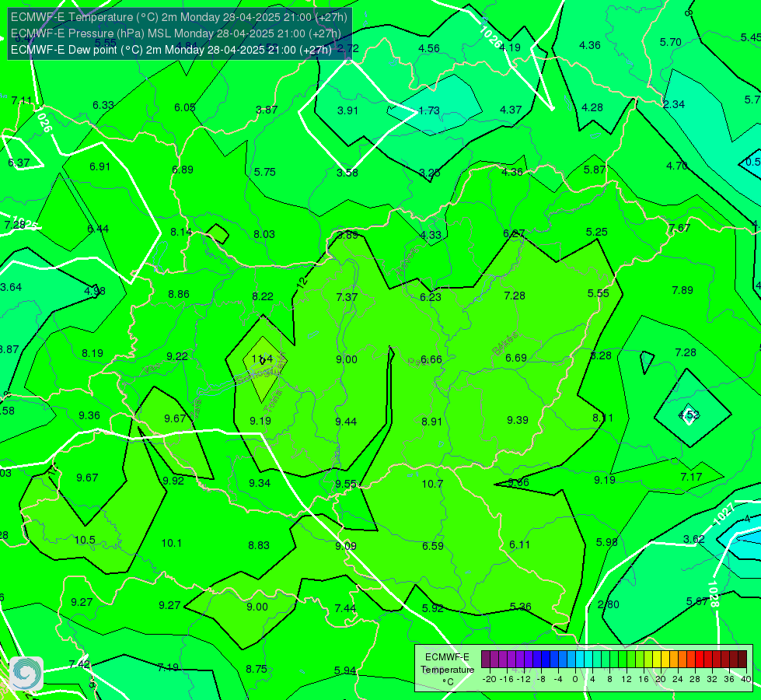Click the map value '3.58'
The width and height of the screenshot is (761, 700).
347,173
